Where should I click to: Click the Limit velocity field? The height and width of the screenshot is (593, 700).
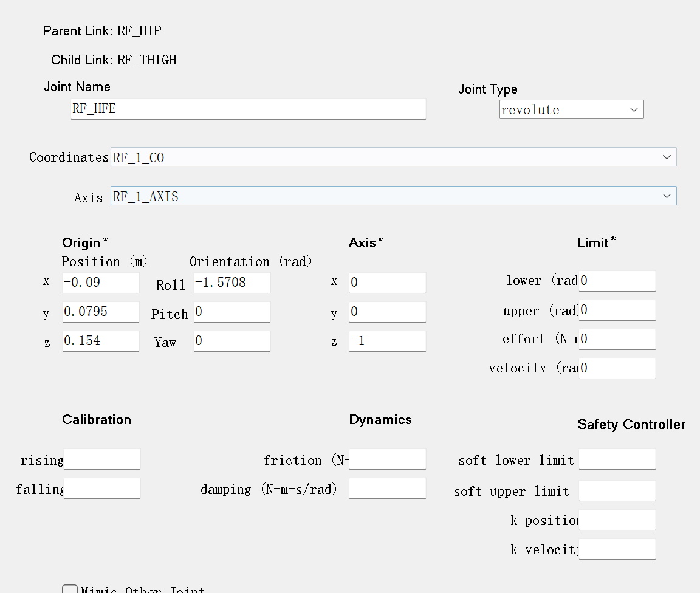(617, 368)
